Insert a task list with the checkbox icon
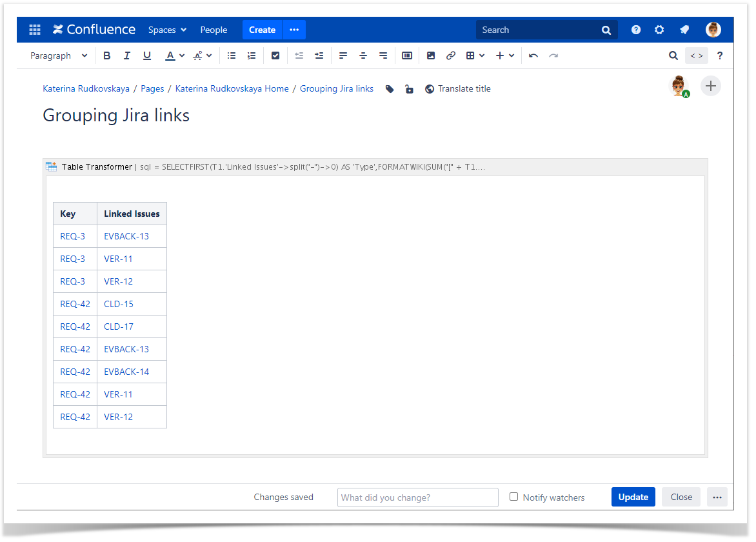 (275, 56)
